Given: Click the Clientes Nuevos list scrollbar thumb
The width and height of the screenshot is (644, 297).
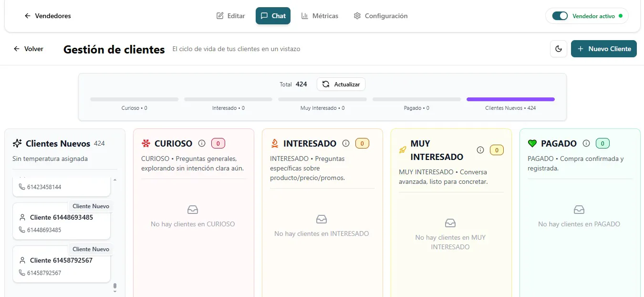Looking at the screenshot, I should click(x=115, y=286).
